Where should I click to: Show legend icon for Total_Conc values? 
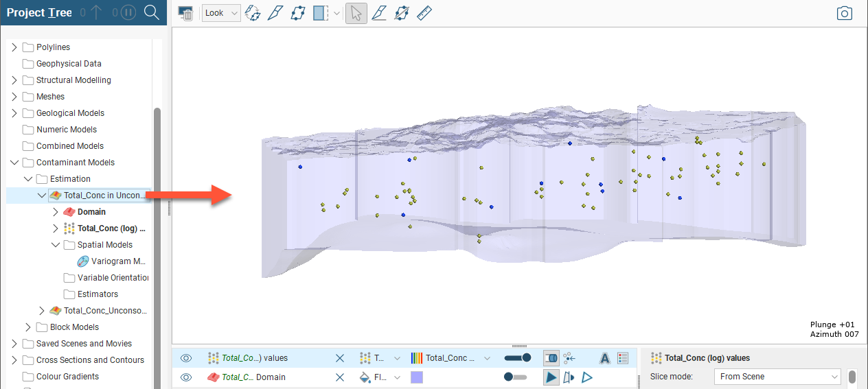click(x=623, y=357)
